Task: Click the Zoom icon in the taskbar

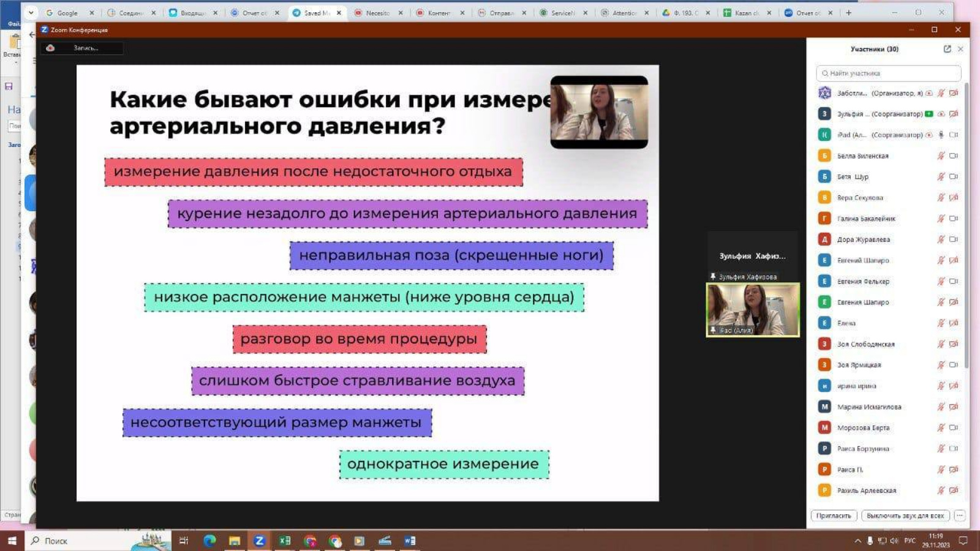Action: tap(260, 541)
